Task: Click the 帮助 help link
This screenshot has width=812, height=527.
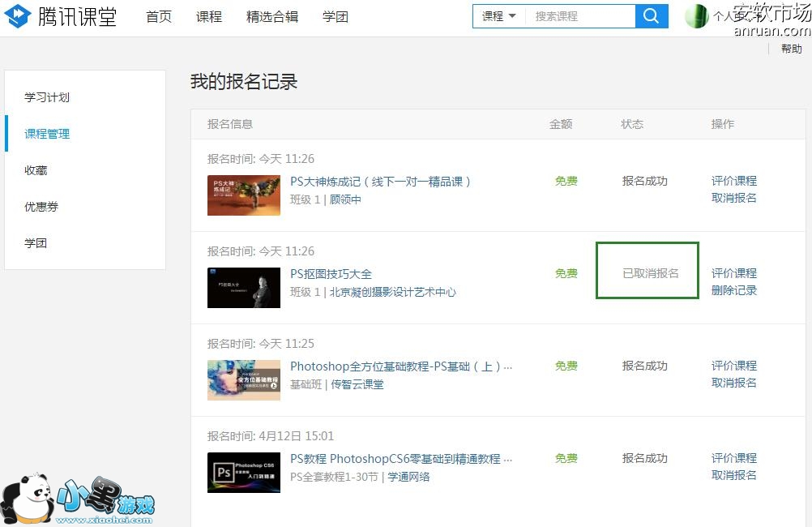Action: pyautogui.click(x=791, y=49)
